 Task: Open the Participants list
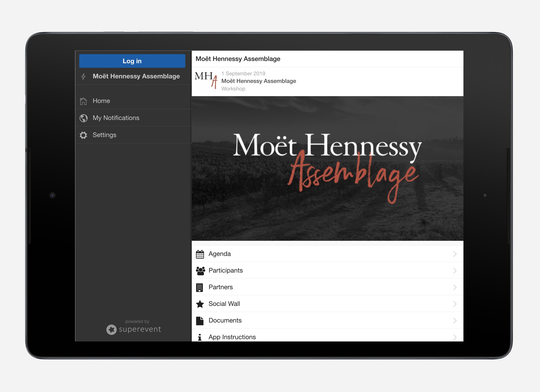click(327, 270)
